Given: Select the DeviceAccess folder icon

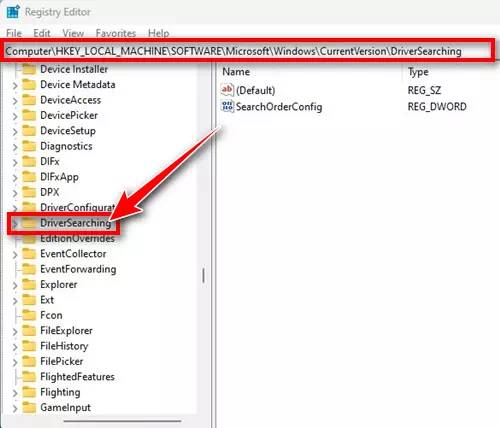Looking at the screenshot, I should click(x=29, y=100).
